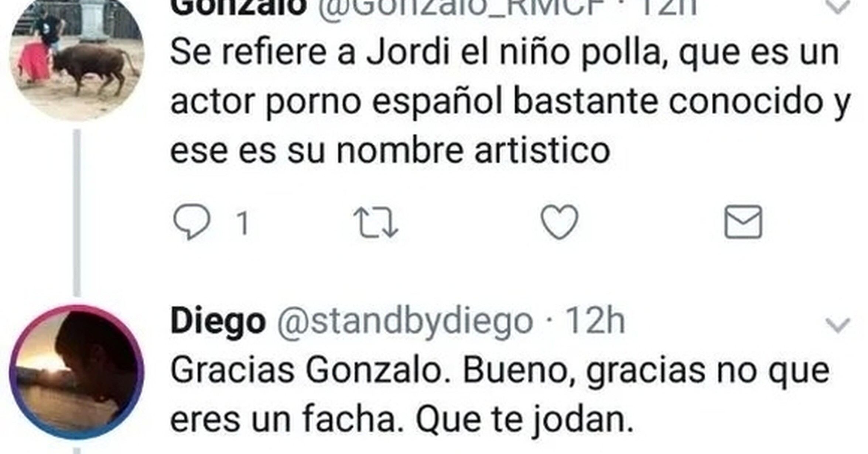The width and height of the screenshot is (868, 454).
Task: Click the reply speech bubble icon
Action: click(x=192, y=221)
